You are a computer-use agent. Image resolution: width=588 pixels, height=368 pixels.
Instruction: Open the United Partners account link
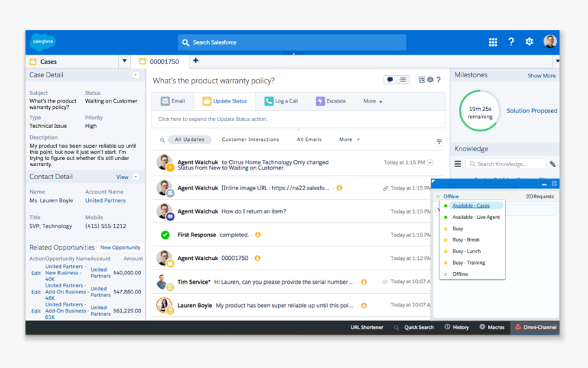coord(105,201)
